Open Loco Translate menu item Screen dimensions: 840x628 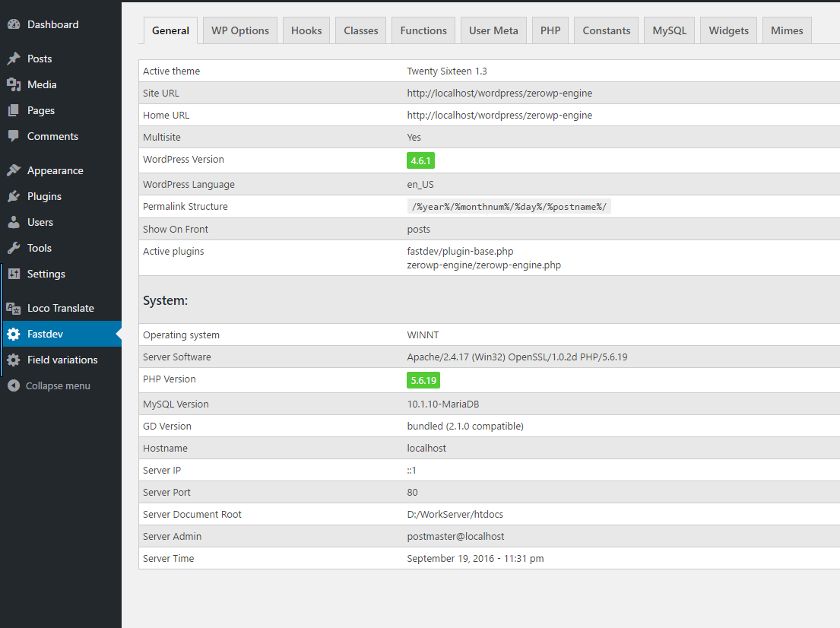coord(61,308)
